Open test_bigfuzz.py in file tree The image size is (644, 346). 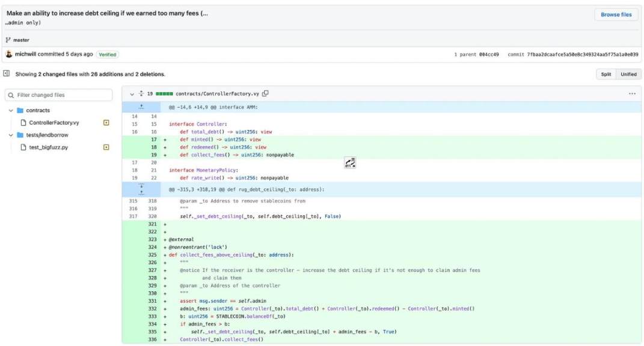pyautogui.click(x=48, y=147)
